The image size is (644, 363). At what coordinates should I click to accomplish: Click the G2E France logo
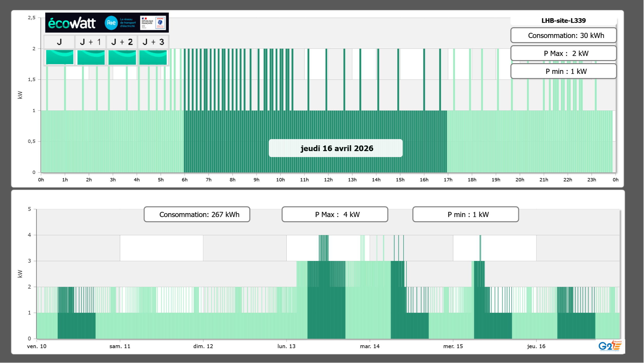coord(610,346)
